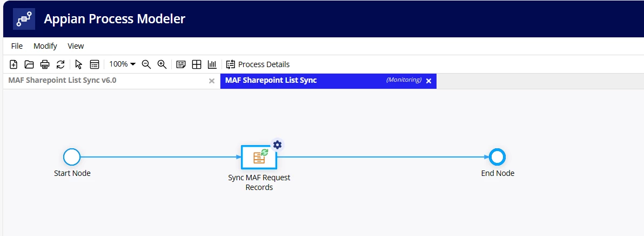644x236 pixels.
Task: Click the Sync MAF Request Records label
Action: (259, 182)
